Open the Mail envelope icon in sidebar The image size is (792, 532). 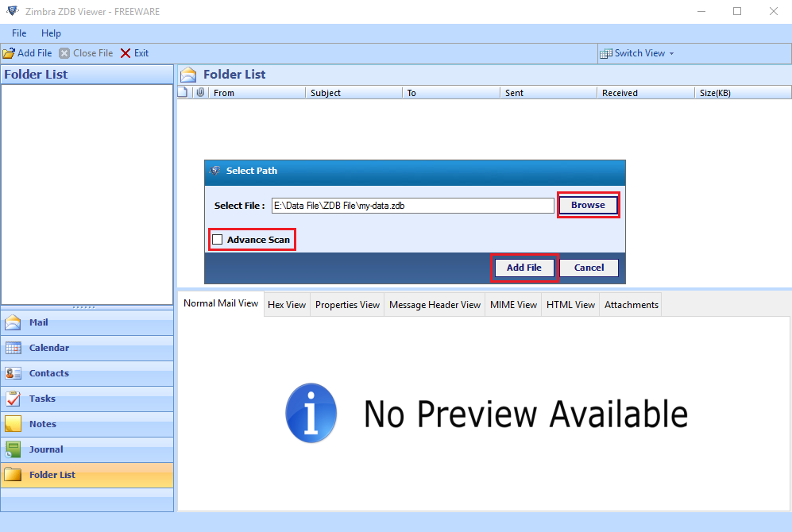point(13,322)
